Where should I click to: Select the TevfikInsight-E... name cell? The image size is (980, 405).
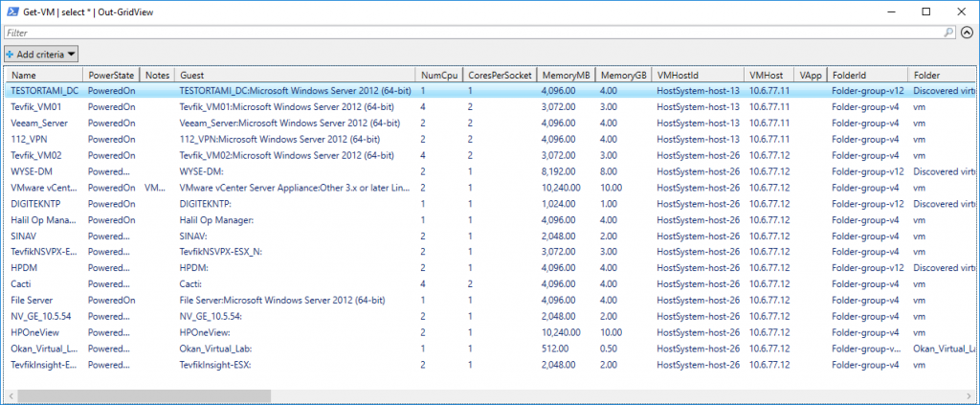pyautogui.click(x=44, y=365)
